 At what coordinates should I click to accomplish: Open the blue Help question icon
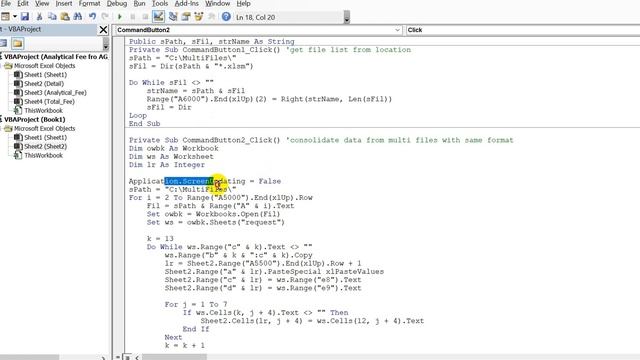pyautogui.click(x=226, y=17)
